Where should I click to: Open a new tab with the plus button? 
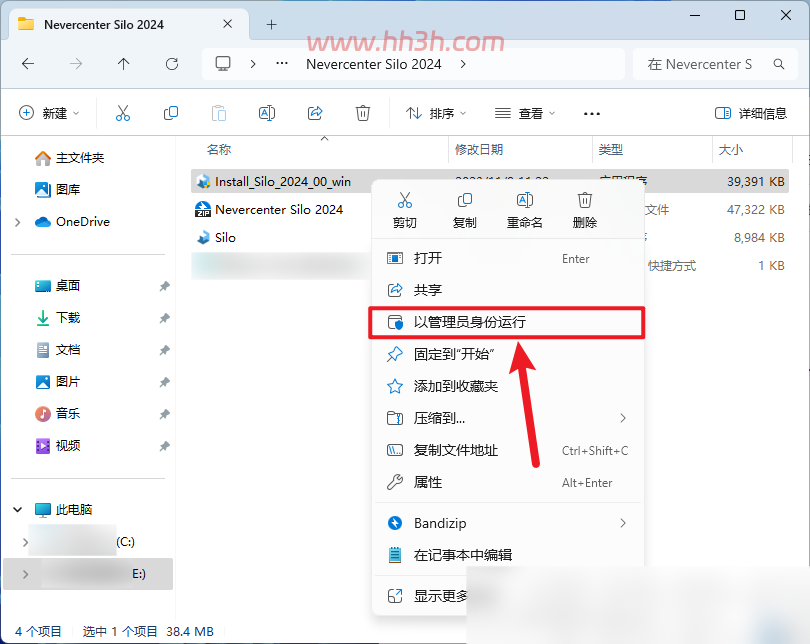[x=271, y=24]
